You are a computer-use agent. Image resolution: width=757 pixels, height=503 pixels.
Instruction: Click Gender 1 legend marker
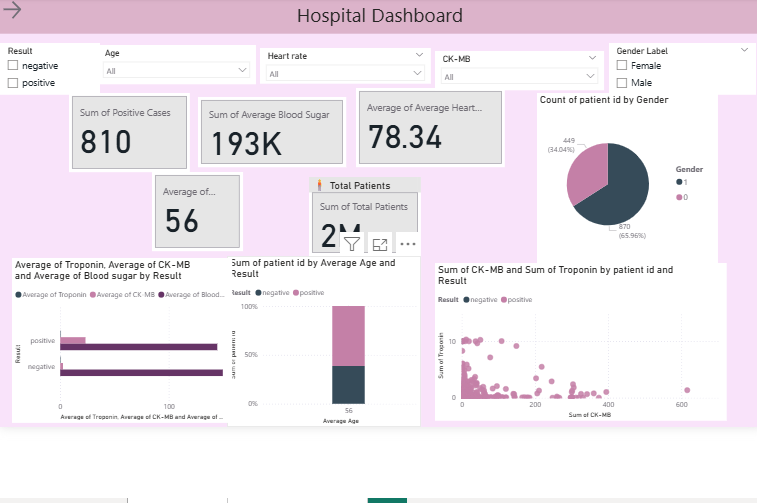[680, 182]
